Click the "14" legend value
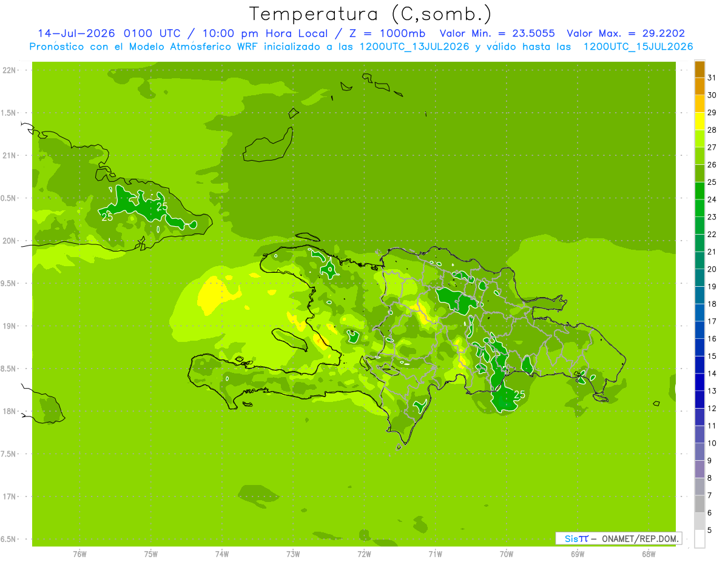Image resolution: width=728 pixels, height=562 pixels. (x=712, y=373)
